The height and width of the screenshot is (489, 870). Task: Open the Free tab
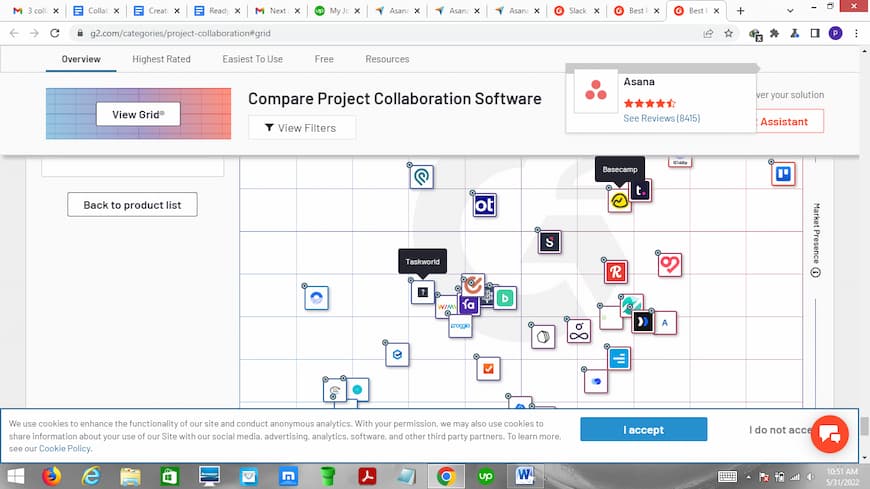click(x=324, y=59)
